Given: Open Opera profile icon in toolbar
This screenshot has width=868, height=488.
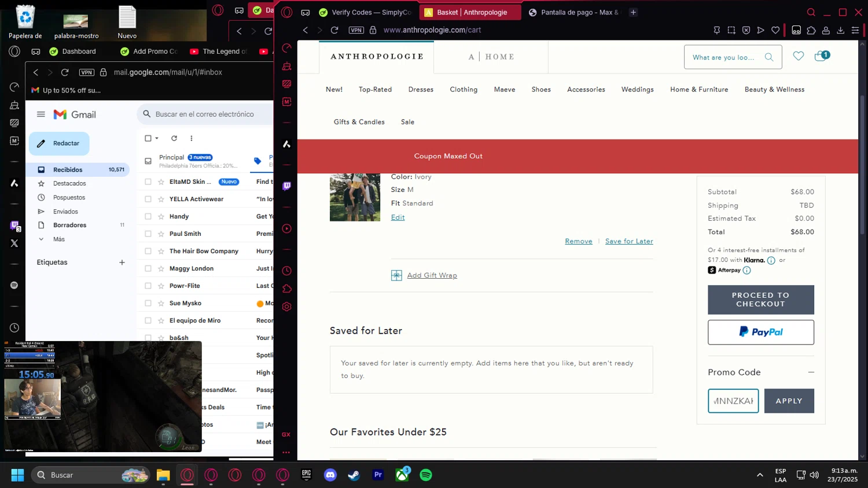Looking at the screenshot, I should click(x=826, y=30).
